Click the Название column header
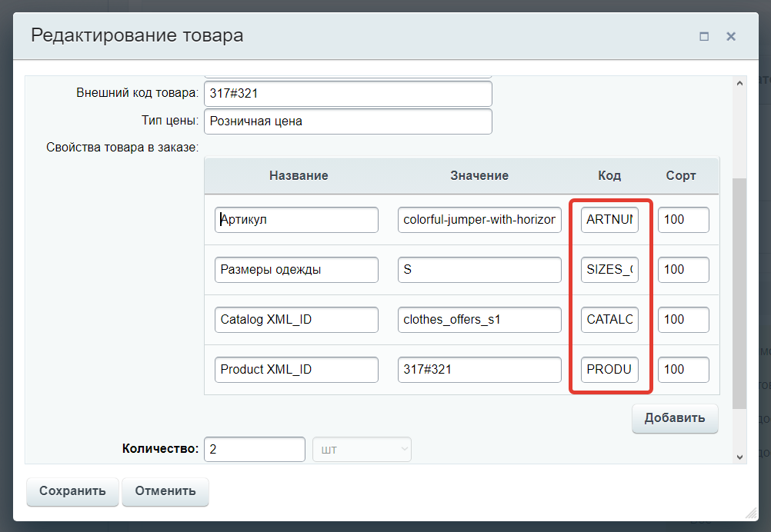Viewport: 771px width, 532px height. (299, 176)
